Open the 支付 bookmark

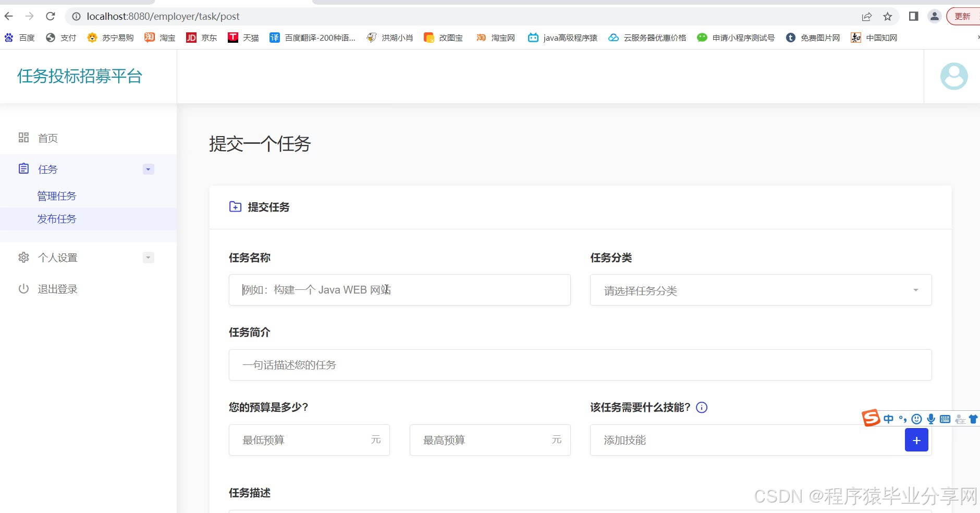pos(61,38)
